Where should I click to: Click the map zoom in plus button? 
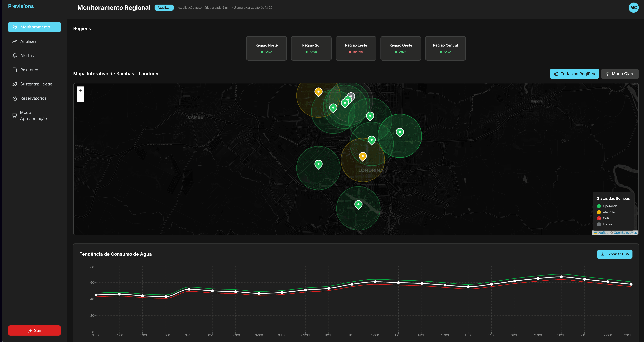[80, 90]
